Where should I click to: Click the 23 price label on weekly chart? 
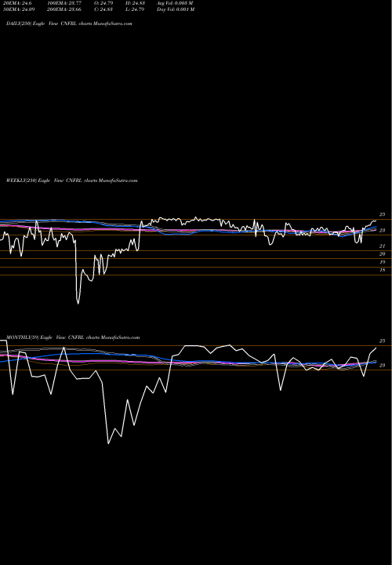[x=383, y=230]
